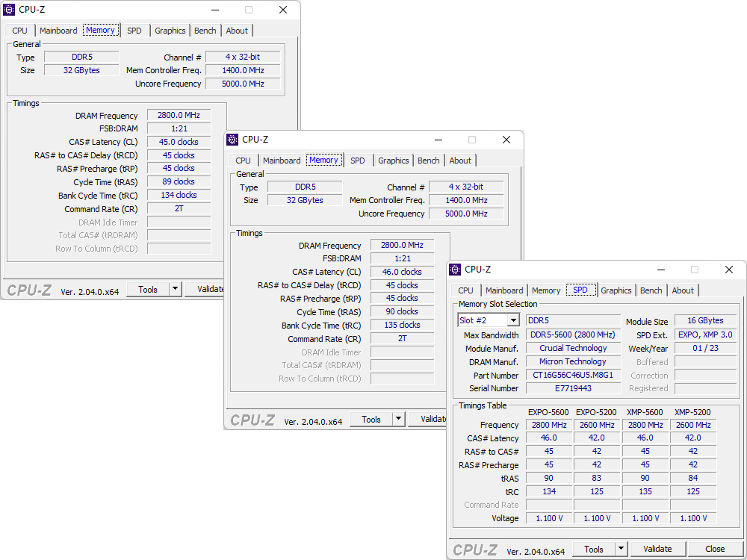The image size is (747, 560).
Task: Open the About tab in the middle window
Action: pos(460,161)
